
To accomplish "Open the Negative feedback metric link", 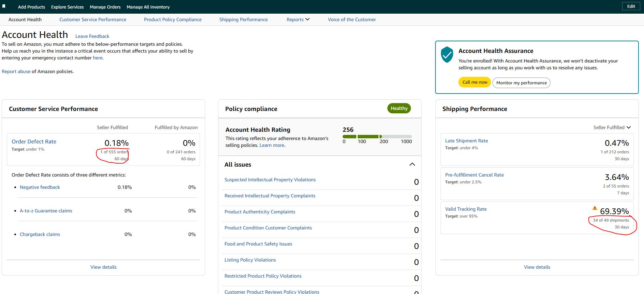I will [40, 187].
